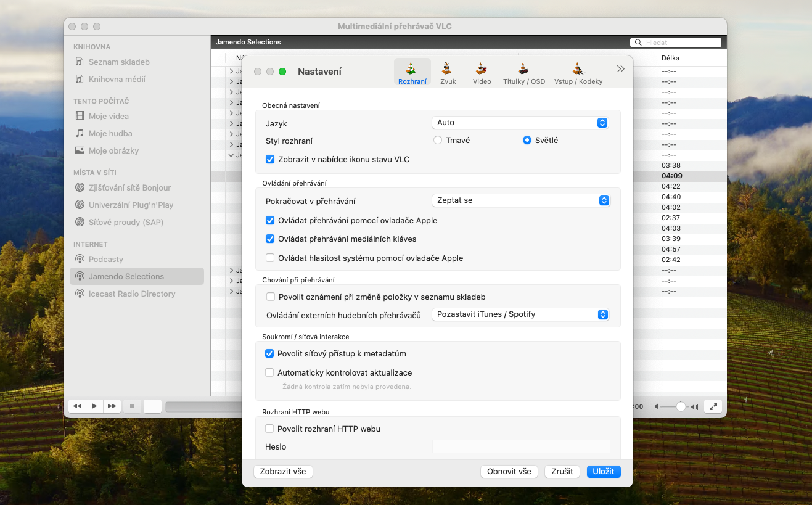Click the Uložit save button
Screen dimensions: 812x505
tap(603, 471)
